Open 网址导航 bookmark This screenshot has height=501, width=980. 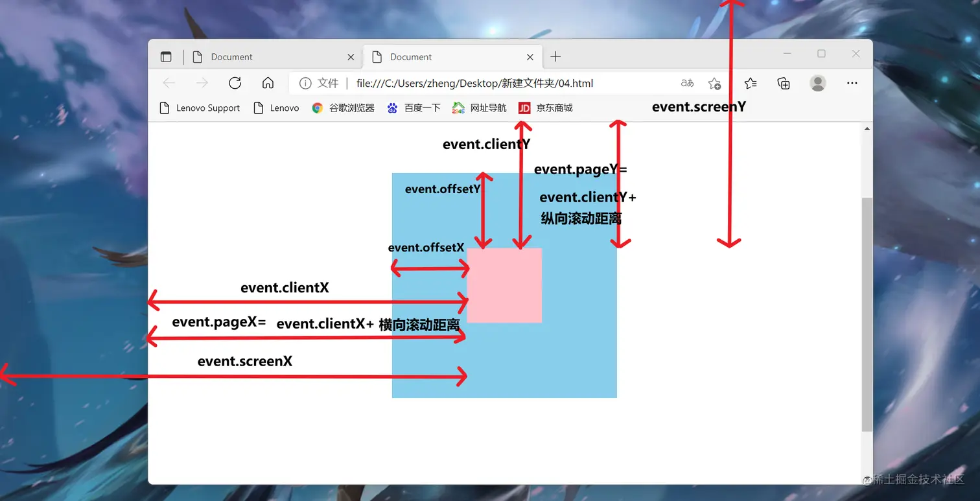480,108
